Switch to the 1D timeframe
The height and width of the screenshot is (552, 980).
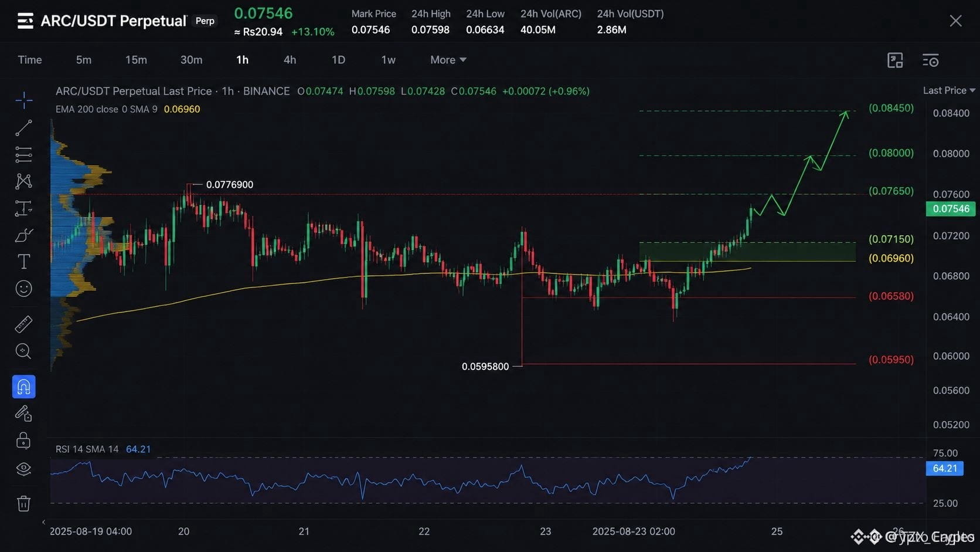click(338, 60)
